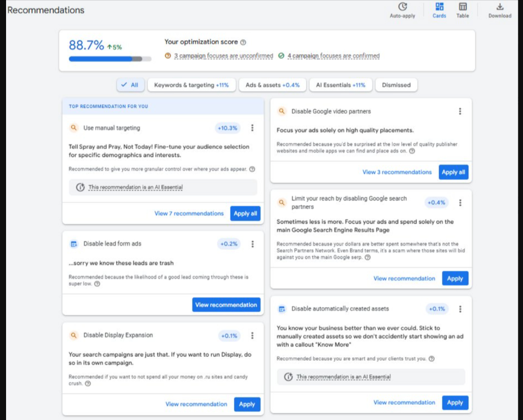This screenshot has height=420, width=523.
Task: Click AI Essential icon in created assets card
Action: coord(288,377)
